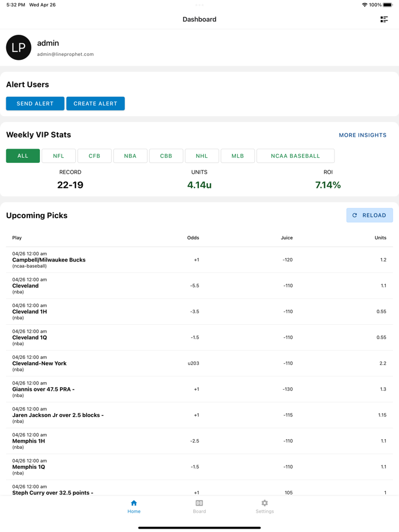Click the 22-19 record value
This screenshot has width=399, height=532.
click(70, 185)
